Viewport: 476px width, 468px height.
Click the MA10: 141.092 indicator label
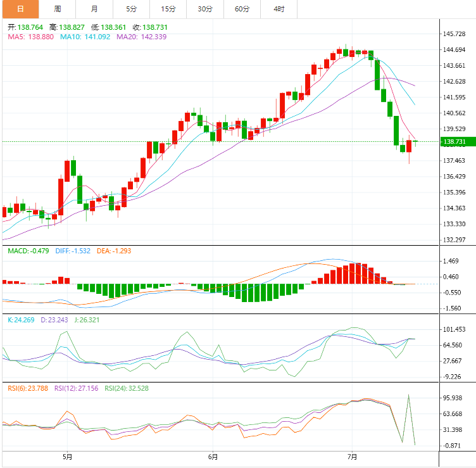[x=85, y=37]
